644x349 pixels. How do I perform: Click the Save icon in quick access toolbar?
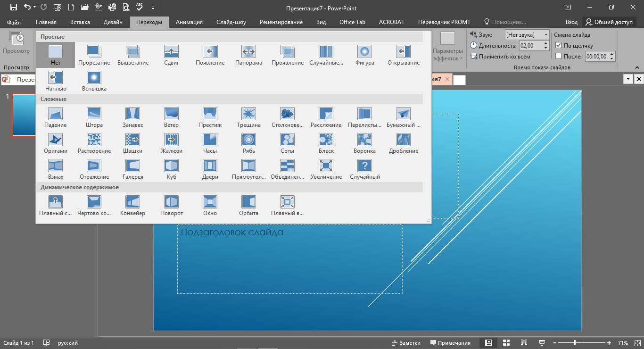(x=13, y=8)
